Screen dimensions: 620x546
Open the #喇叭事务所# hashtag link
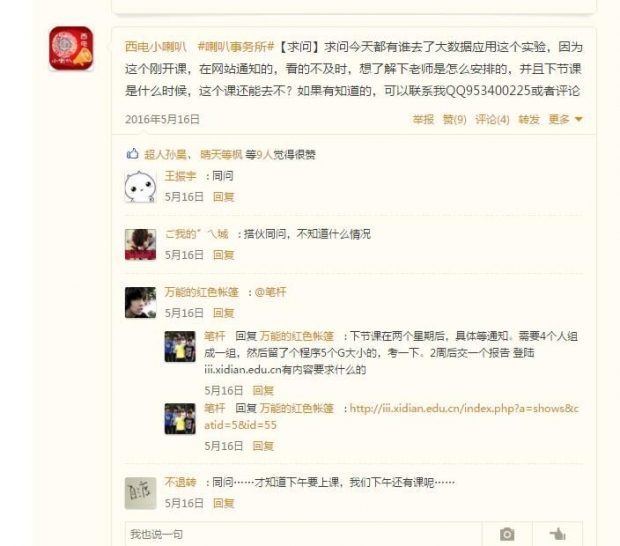[236, 47]
